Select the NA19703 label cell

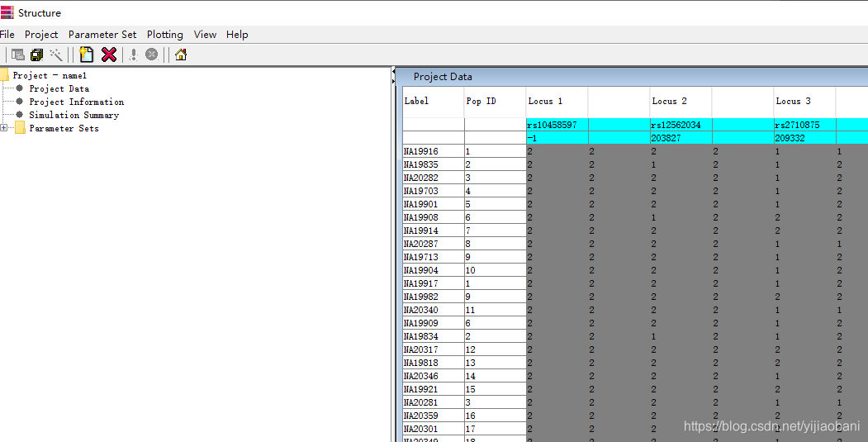(x=434, y=191)
